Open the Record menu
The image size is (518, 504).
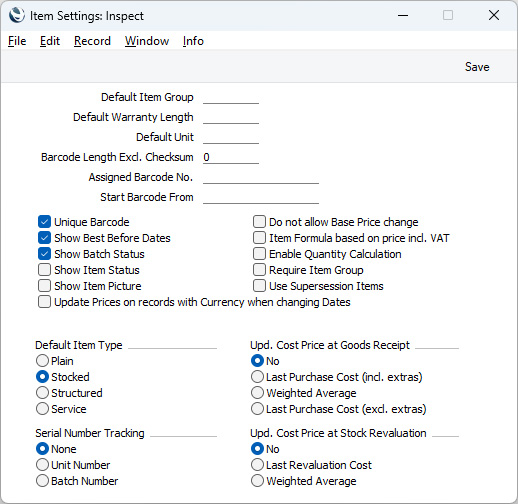tap(92, 41)
